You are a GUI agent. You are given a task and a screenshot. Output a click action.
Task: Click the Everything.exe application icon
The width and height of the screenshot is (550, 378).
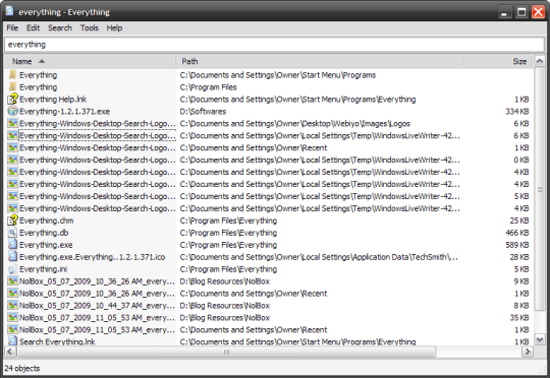13,245
